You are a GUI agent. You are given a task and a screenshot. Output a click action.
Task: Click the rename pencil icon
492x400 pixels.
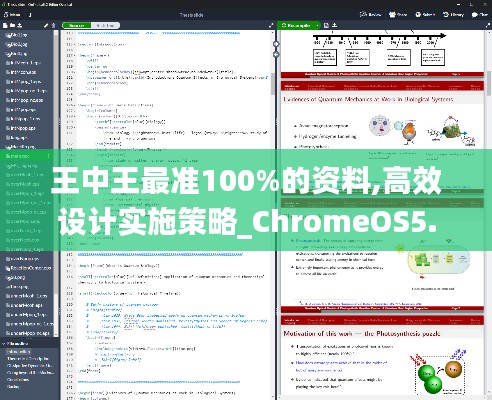click(x=46, y=25)
